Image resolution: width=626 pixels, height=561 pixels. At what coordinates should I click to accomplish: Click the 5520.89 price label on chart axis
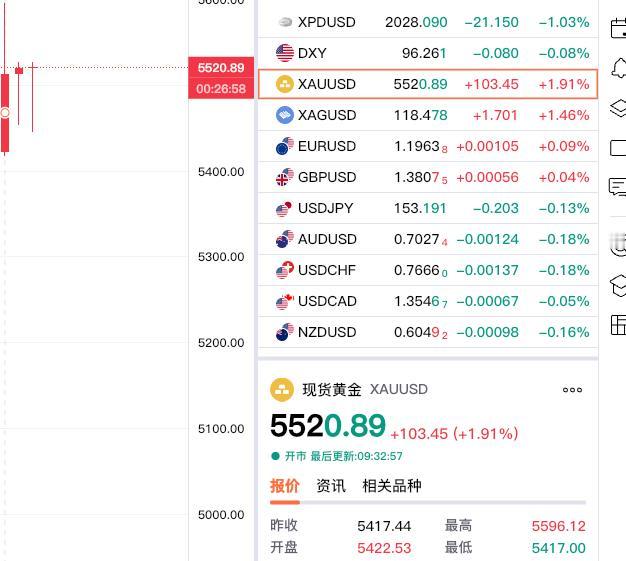click(221, 67)
